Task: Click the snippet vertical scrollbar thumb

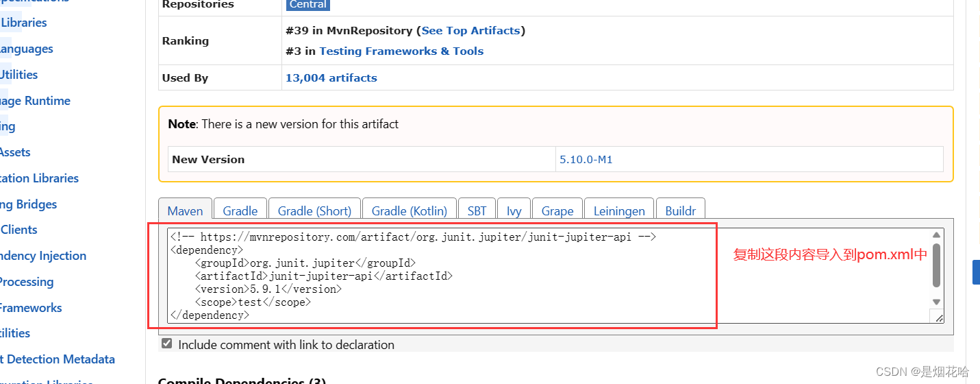Action: click(936, 265)
